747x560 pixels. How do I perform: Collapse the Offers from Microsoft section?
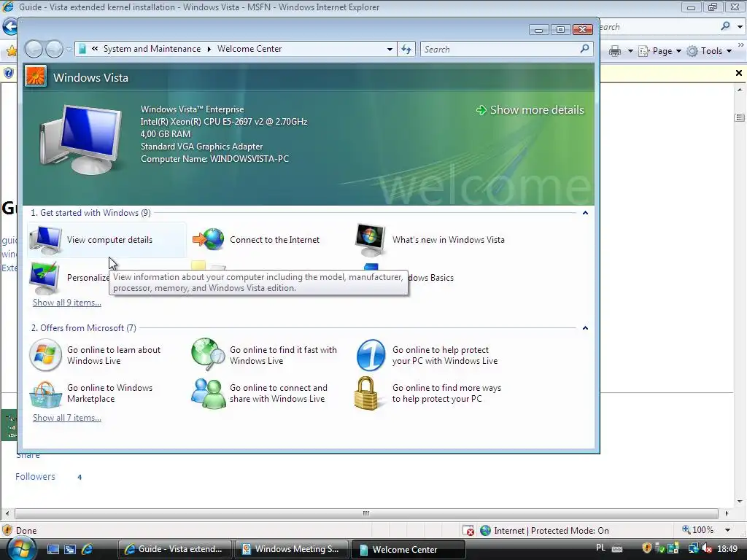click(585, 328)
